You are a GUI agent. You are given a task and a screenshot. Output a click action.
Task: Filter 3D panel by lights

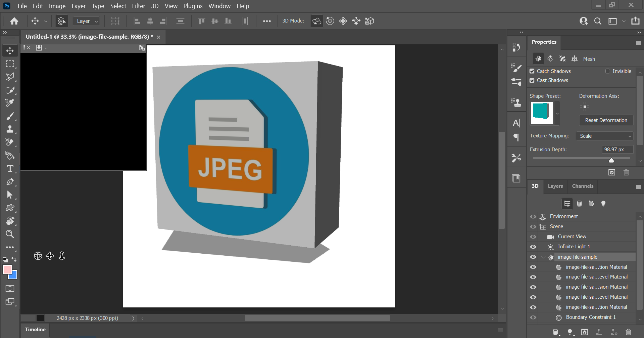click(603, 204)
